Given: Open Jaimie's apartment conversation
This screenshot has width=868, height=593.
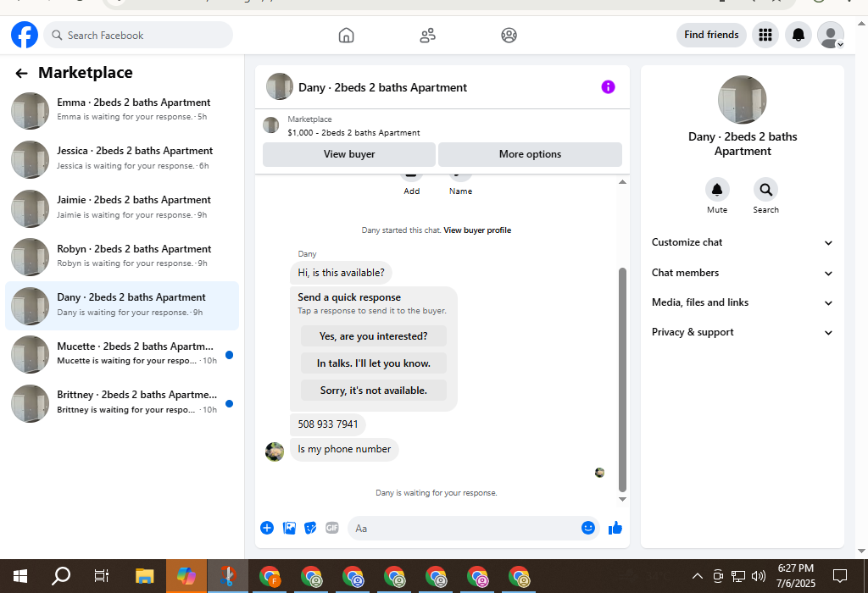Looking at the screenshot, I should [x=122, y=208].
